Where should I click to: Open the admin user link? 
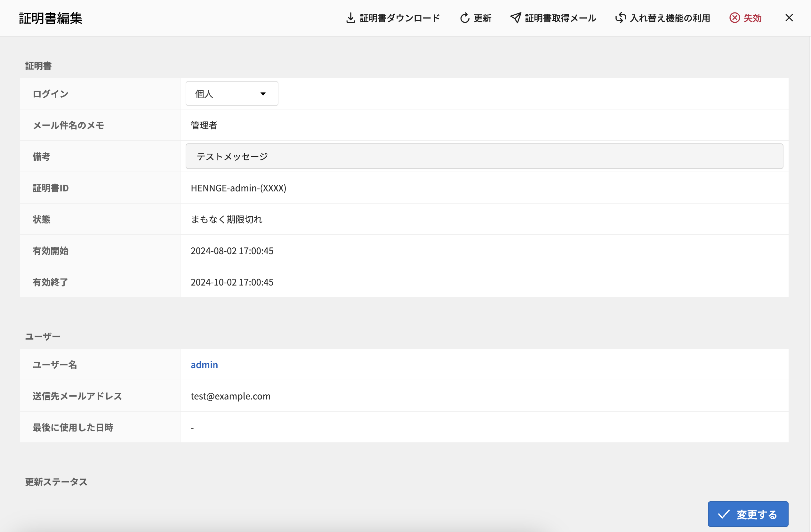pos(204,364)
